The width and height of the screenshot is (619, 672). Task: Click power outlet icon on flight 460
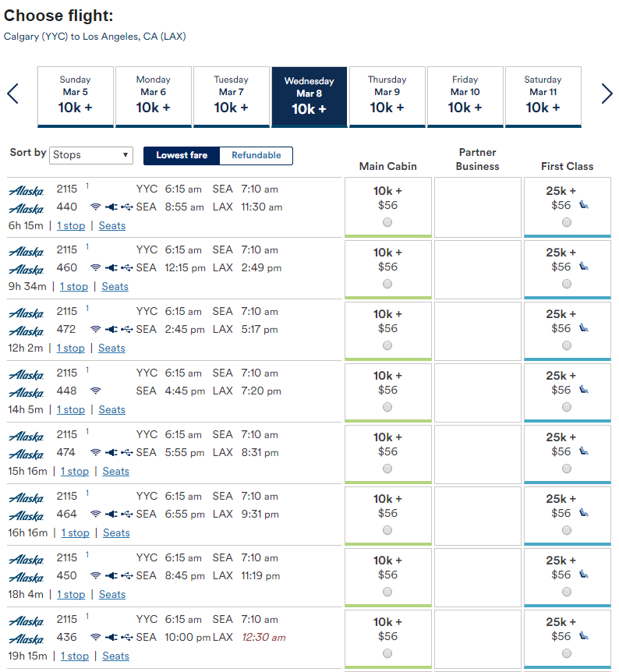tap(111, 268)
